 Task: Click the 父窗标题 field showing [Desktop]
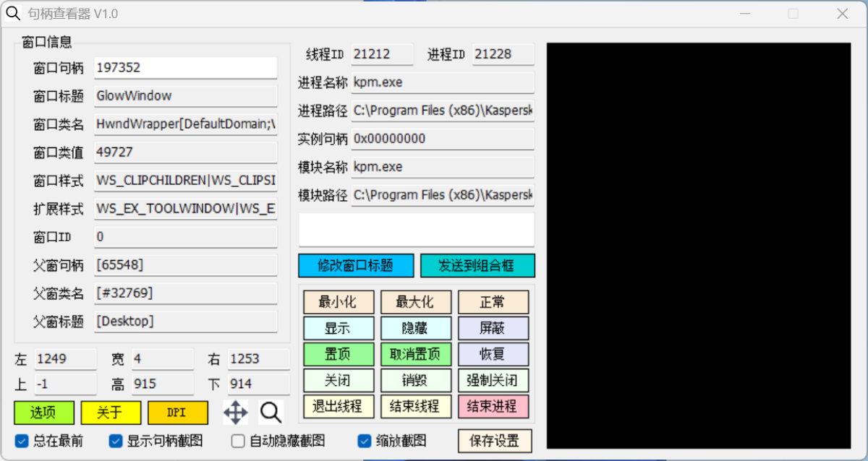(x=186, y=322)
